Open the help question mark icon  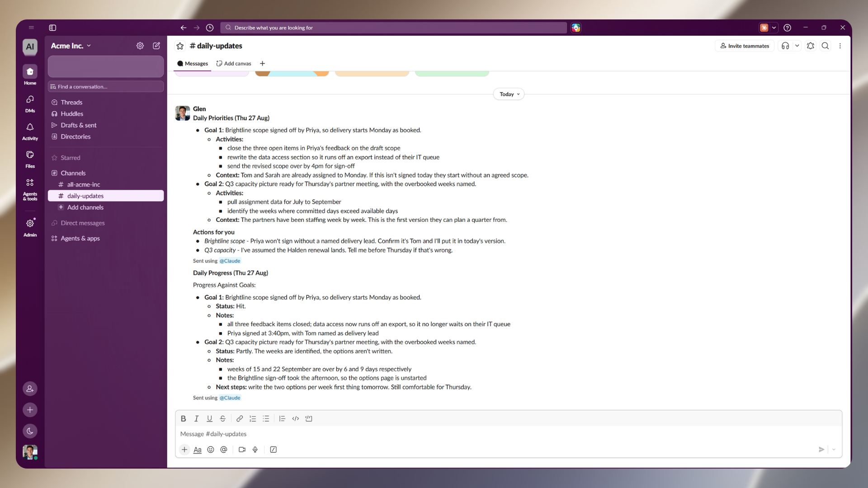(x=787, y=28)
